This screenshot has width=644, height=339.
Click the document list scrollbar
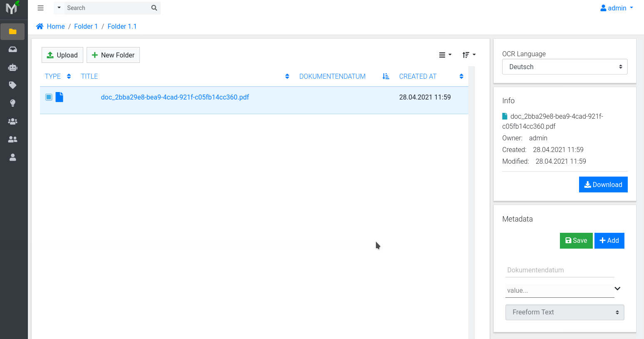tap(472, 202)
